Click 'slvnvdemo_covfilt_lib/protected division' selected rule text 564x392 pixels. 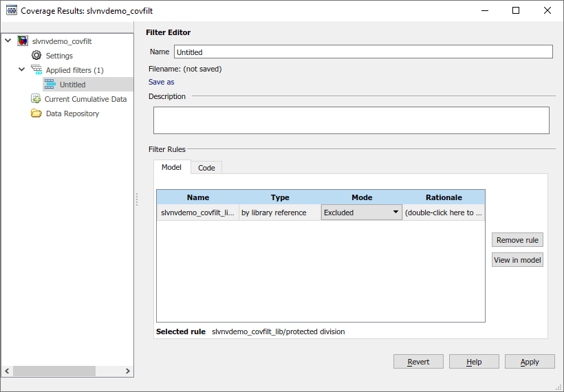(x=279, y=331)
